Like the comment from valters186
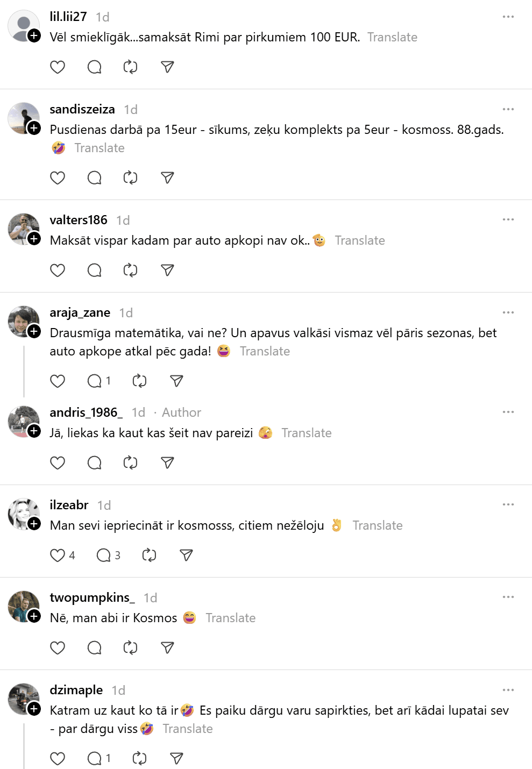This screenshot has height=769, width=532. coord(58,270)
